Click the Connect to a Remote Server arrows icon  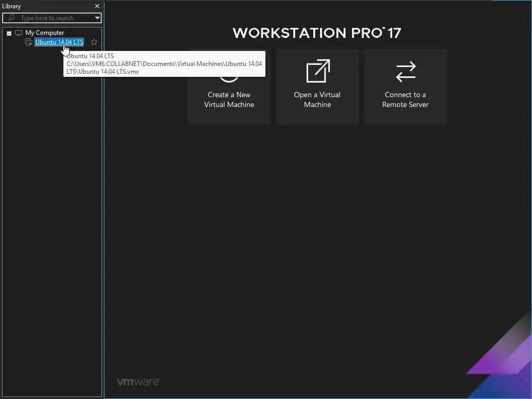[x=406, y=72]
